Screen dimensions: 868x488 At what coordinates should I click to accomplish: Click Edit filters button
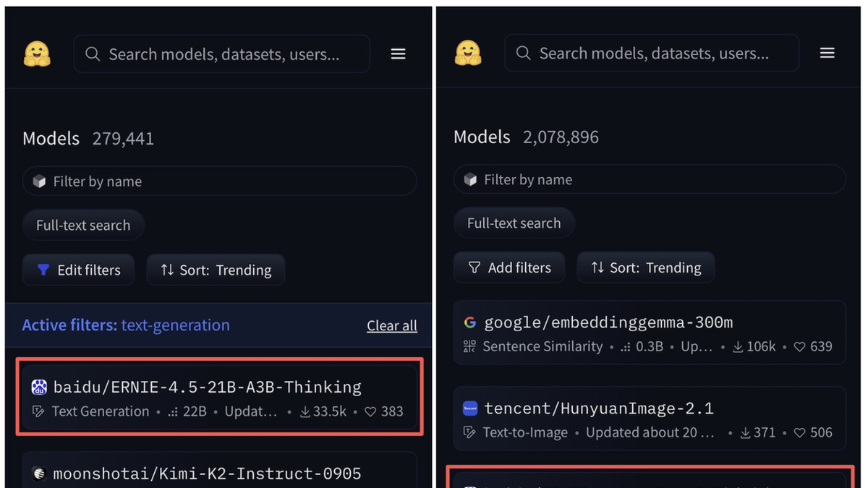78,270
